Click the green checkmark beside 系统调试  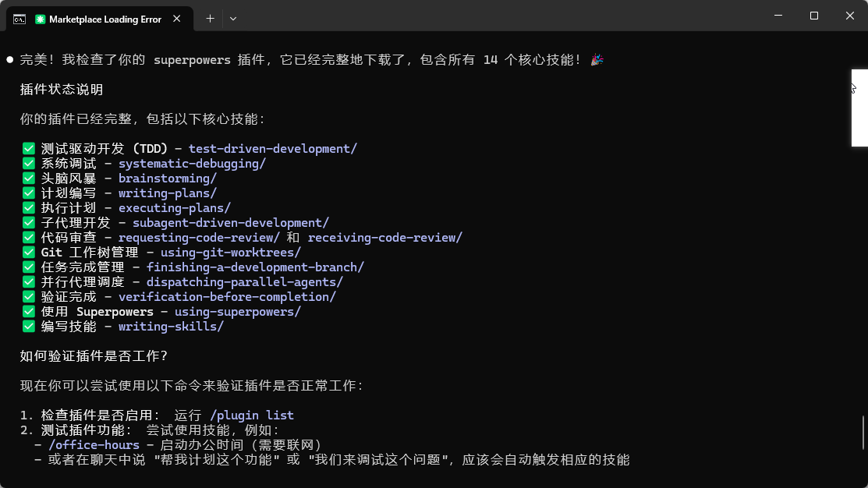click(x=29, y=164)
